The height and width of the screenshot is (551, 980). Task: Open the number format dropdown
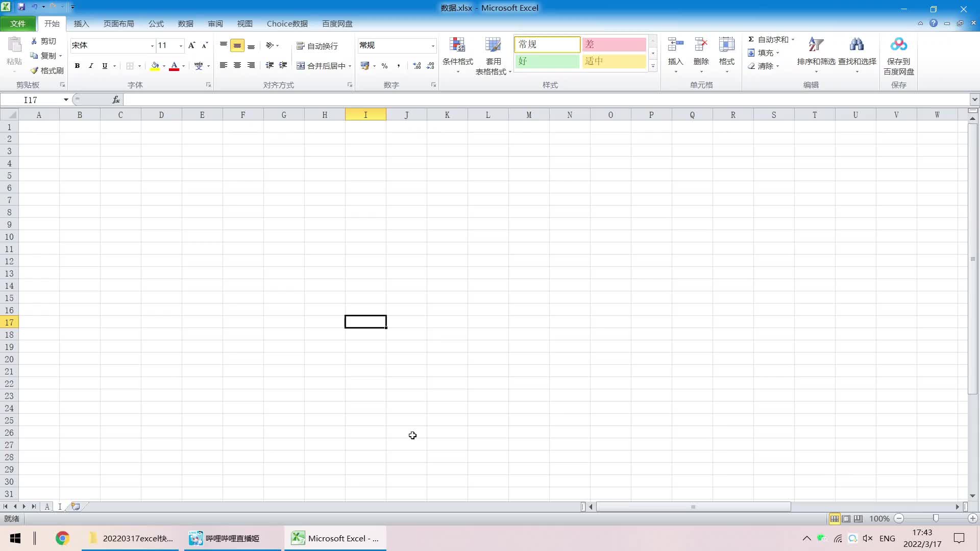coord(433,46)
